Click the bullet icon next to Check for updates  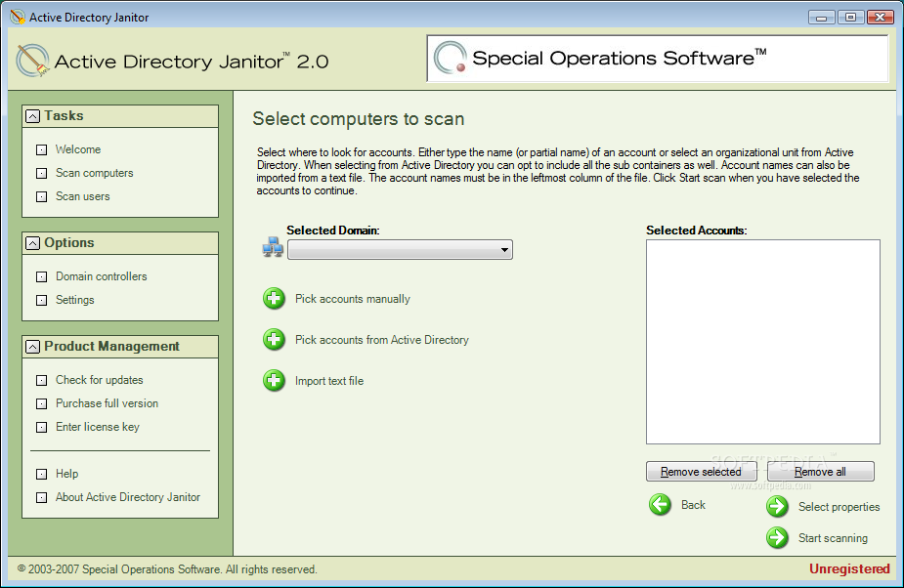tap(41, 380)
